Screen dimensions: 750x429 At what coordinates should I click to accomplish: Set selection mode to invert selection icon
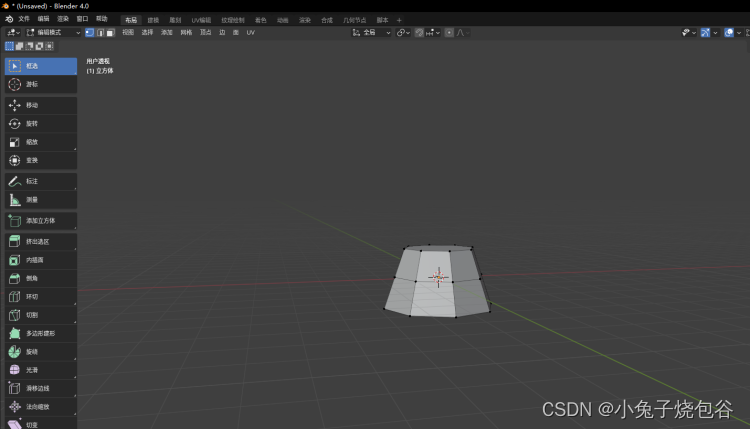tap(40, 46)
